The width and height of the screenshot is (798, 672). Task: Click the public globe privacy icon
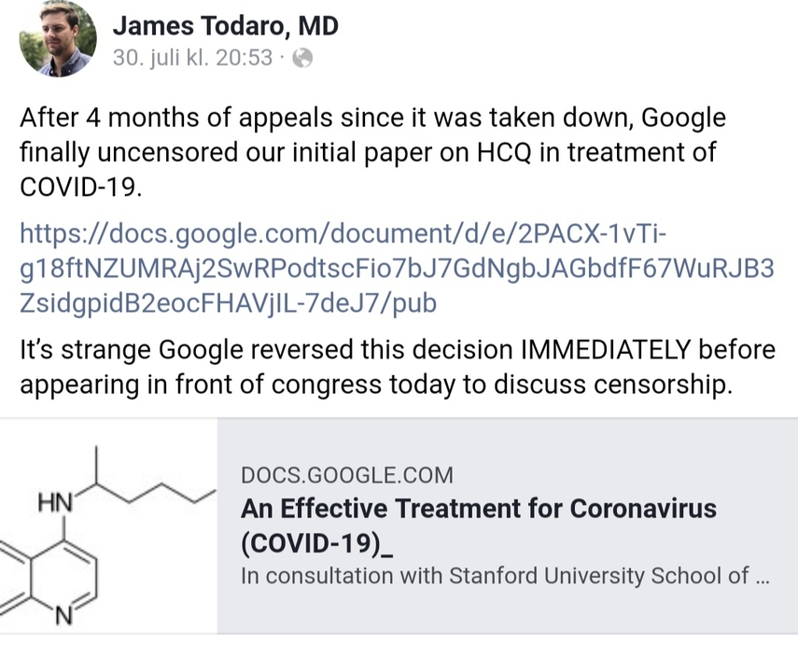pos(302,58)
